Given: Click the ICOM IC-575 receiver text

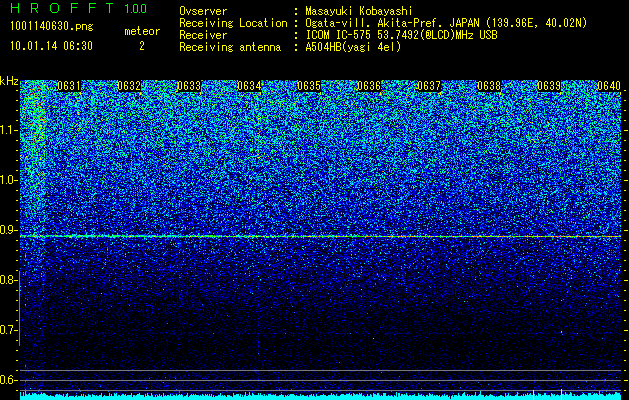Looking at the screenshot, I should point(401,35).
